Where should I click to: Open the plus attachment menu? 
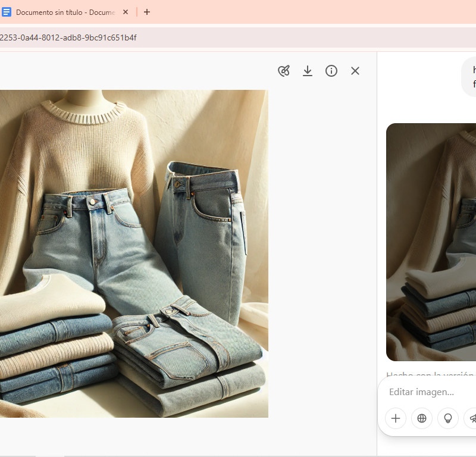point(396,418)
